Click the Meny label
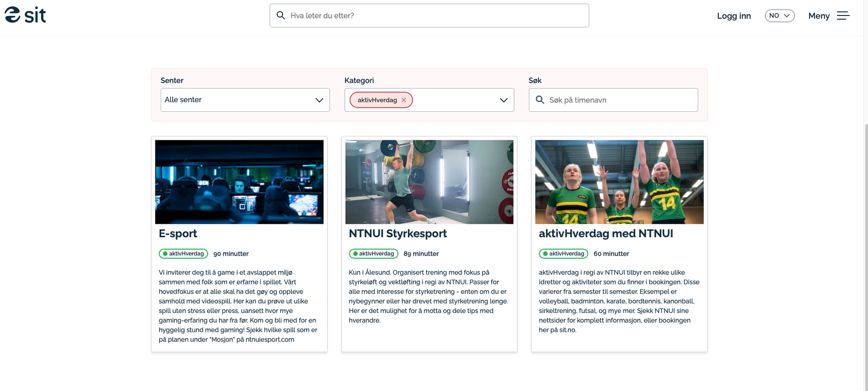The image size is (868, 391). pyautogui.click(x=819, y=16)
